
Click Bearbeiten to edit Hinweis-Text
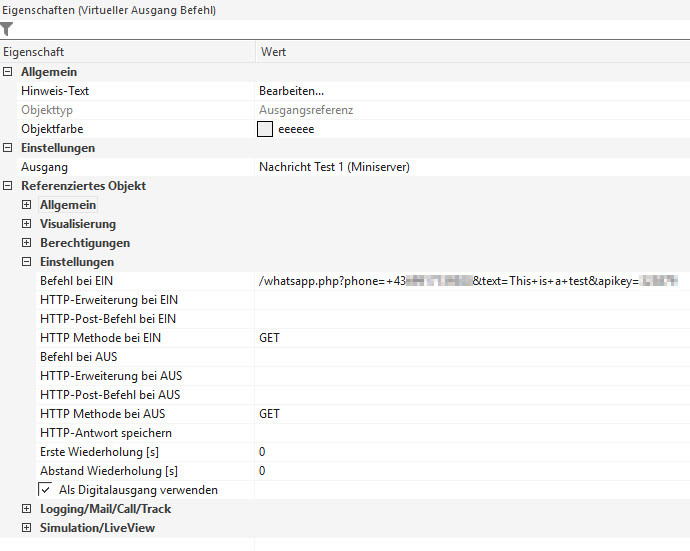(x=292, y=91)
